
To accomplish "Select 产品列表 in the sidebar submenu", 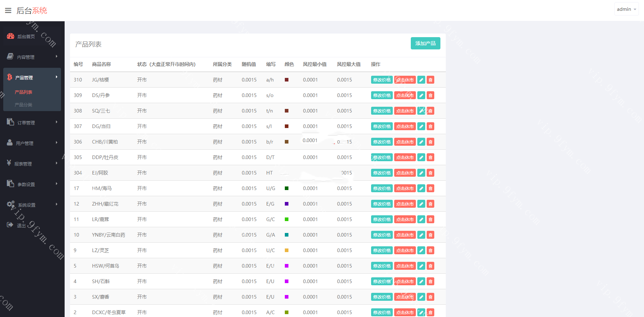I will [23, 92].
